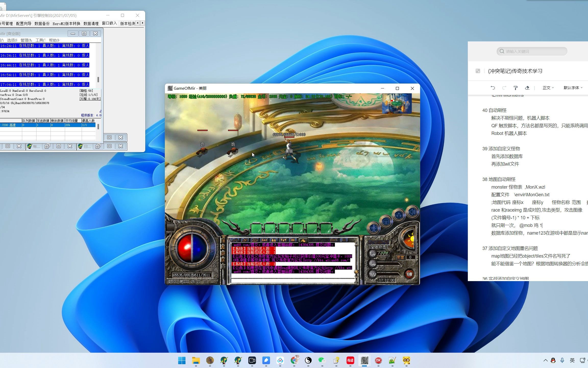Open the Windows Start menu

pyautogui.click(x=182, y=360)
